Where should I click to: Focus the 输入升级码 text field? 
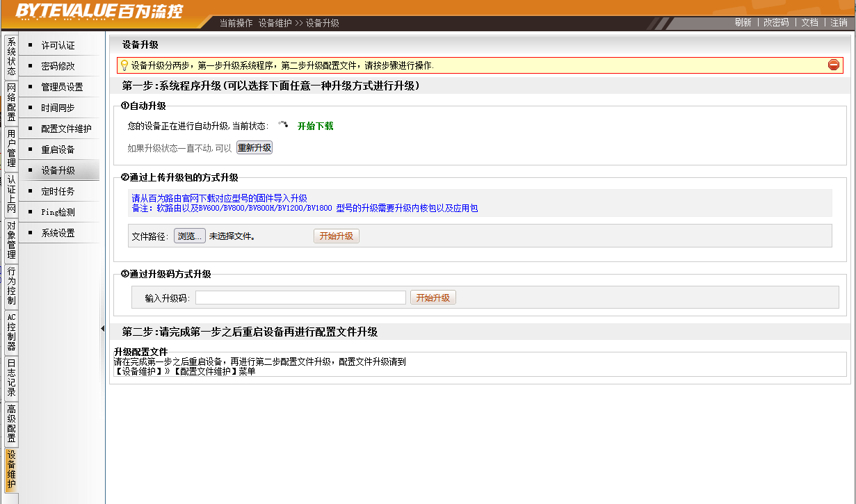[x=300, y=298]
